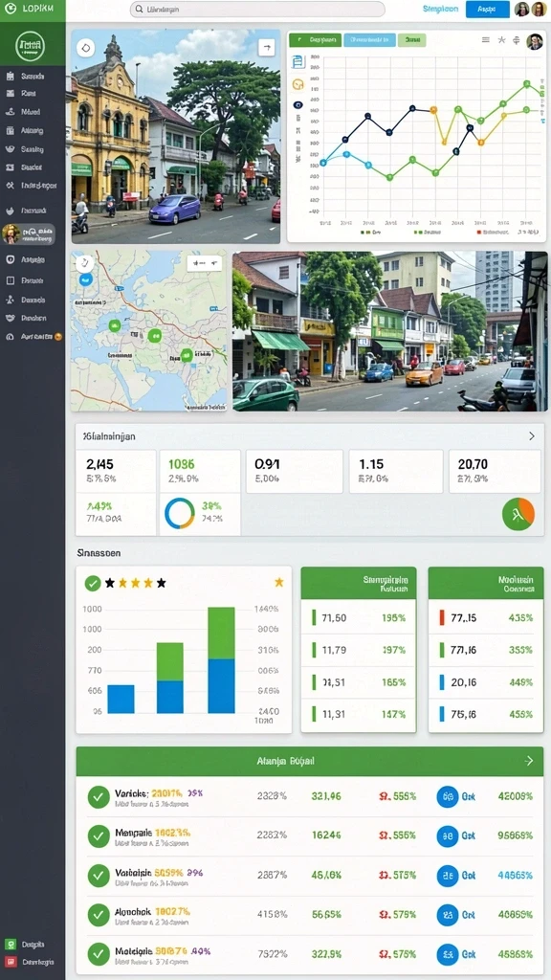Image resolution: width=551 pixels, height=980 pixels.
Task: Select the light green third tab above chart
Action: coord(411,40)
